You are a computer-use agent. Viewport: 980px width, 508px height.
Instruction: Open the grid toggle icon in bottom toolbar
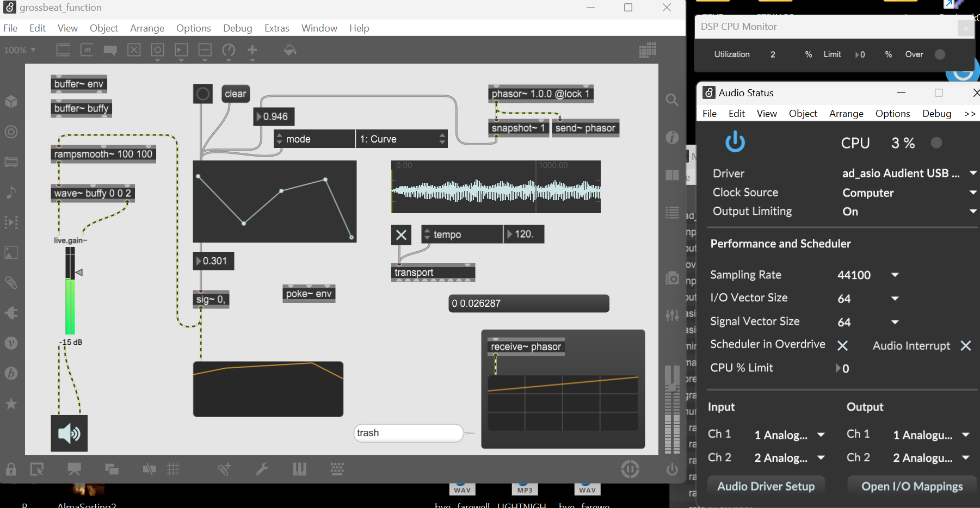click(x=174, y=469)
